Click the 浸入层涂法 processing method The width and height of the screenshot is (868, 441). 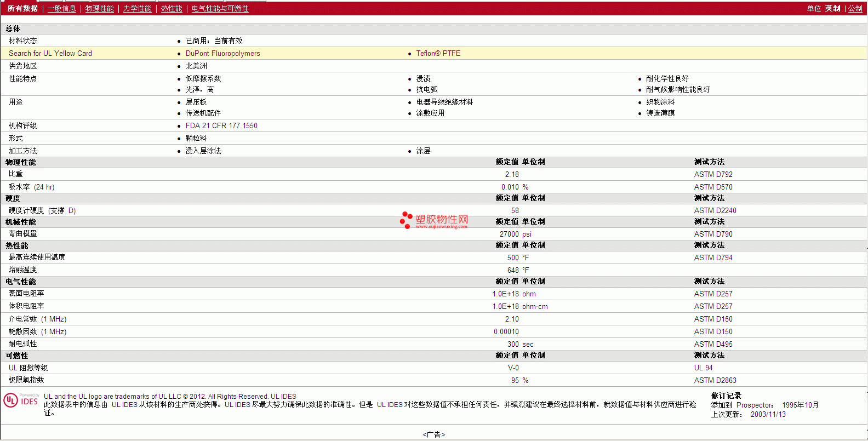tap(203, 151)
